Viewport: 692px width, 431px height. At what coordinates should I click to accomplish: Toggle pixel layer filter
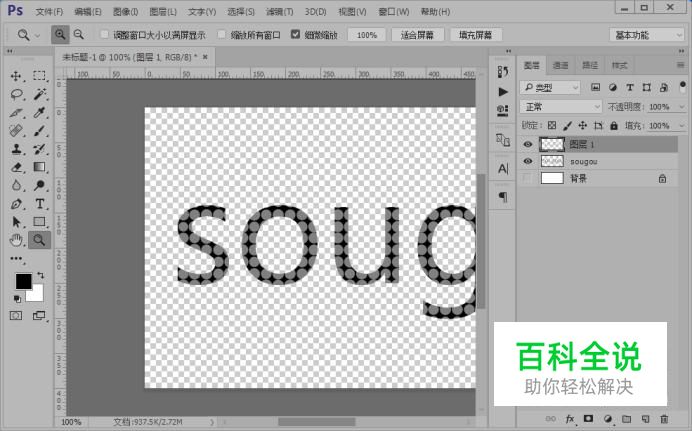(x=595, y=87)
